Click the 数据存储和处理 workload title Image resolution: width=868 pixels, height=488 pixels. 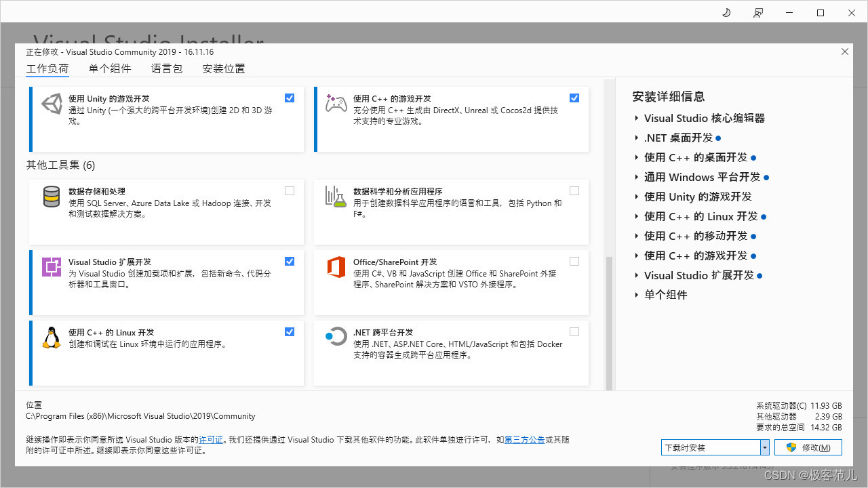97,192
